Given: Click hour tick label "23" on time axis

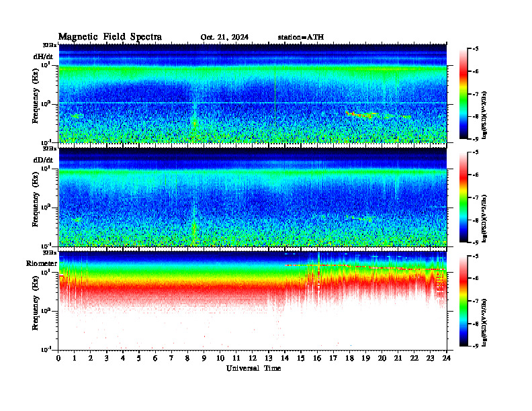Looking at the screenshot, I should pyautogui.click(x=431, y=359).
